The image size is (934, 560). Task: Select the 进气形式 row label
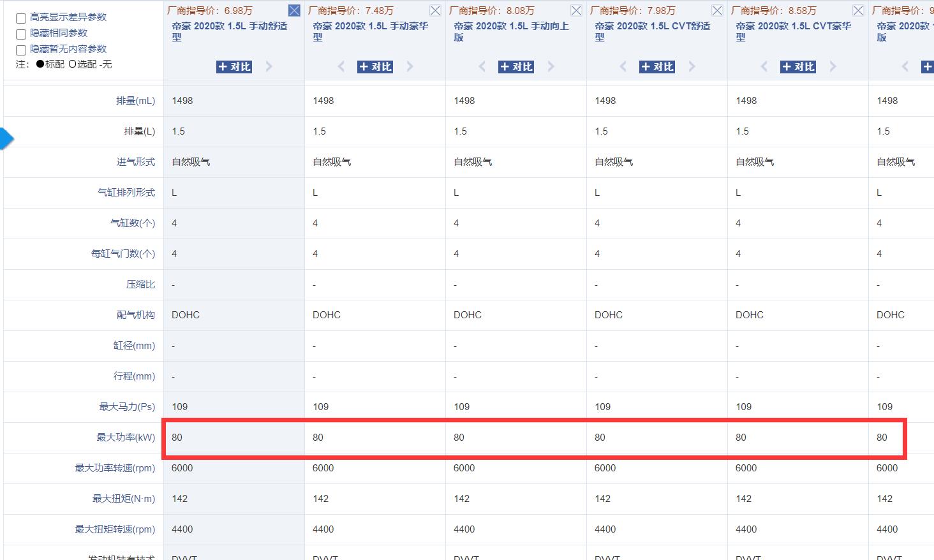click(135, 162)
